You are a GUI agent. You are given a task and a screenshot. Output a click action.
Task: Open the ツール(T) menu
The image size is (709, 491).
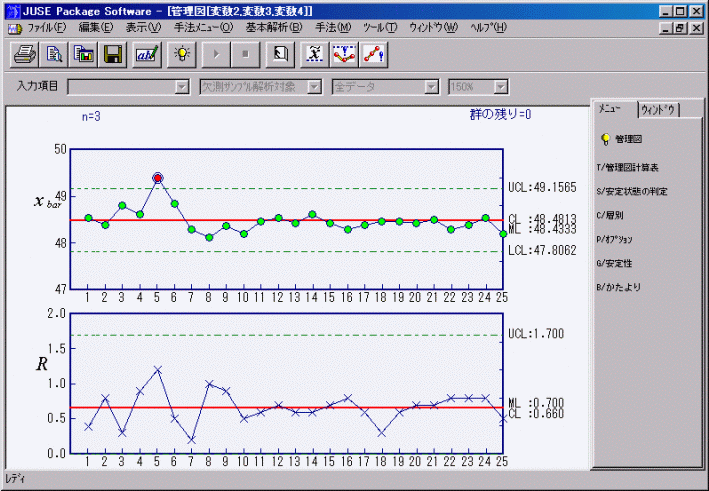point(380,28)
